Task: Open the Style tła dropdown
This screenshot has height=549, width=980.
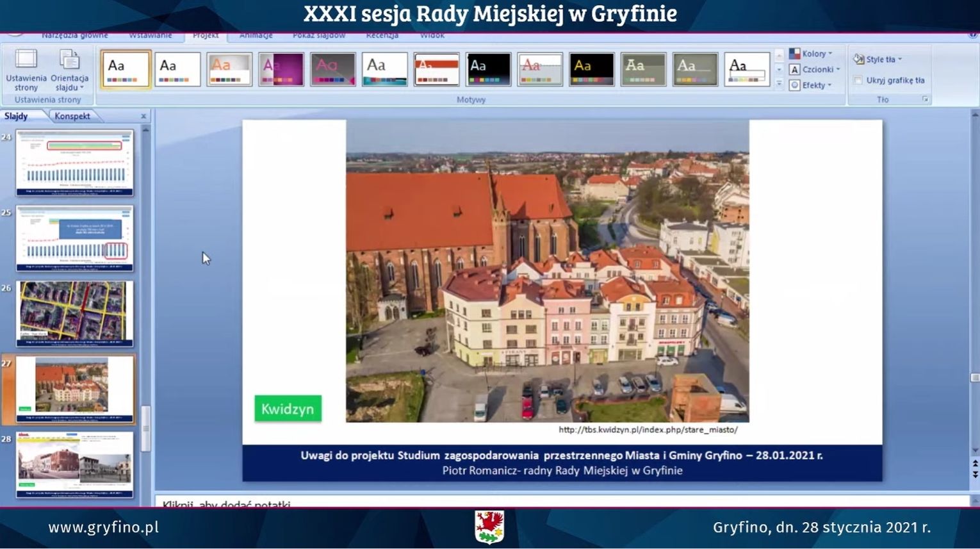Action: pos(878,59)
